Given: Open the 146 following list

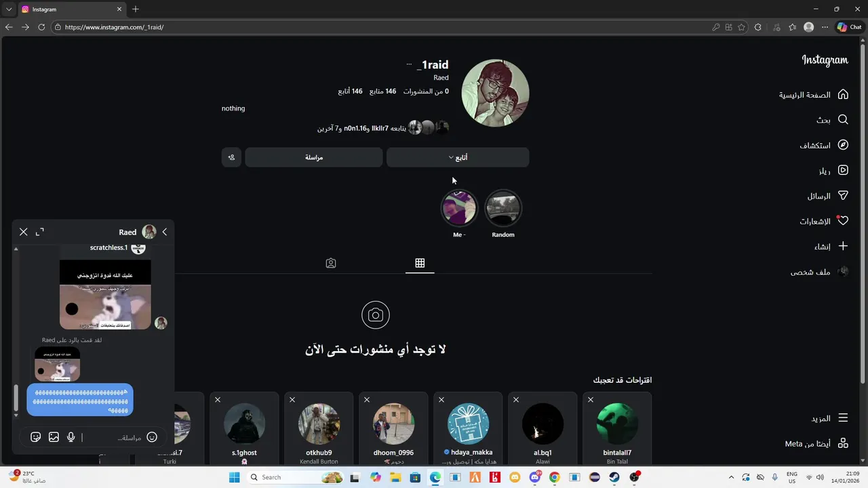Looking at the screenshot, I should 351,91.
